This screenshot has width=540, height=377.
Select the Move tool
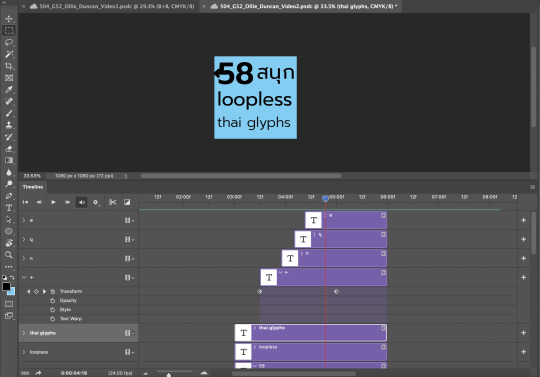point(9,19)
